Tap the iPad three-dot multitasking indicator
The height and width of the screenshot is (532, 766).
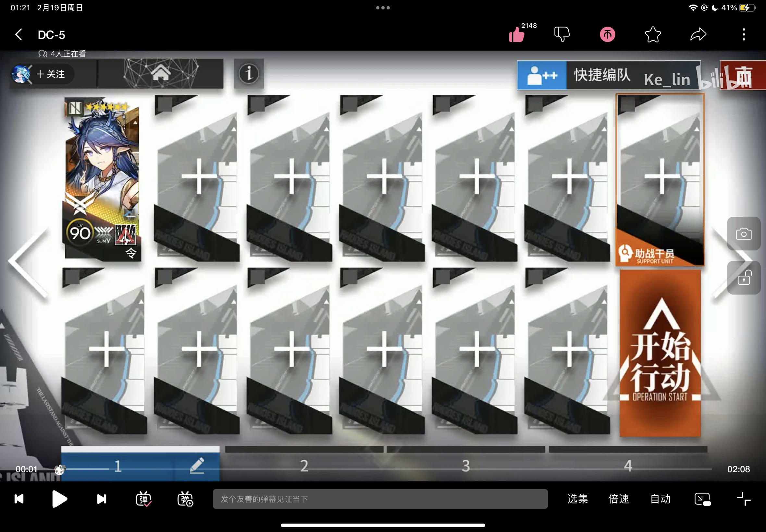tap(383, 8)
